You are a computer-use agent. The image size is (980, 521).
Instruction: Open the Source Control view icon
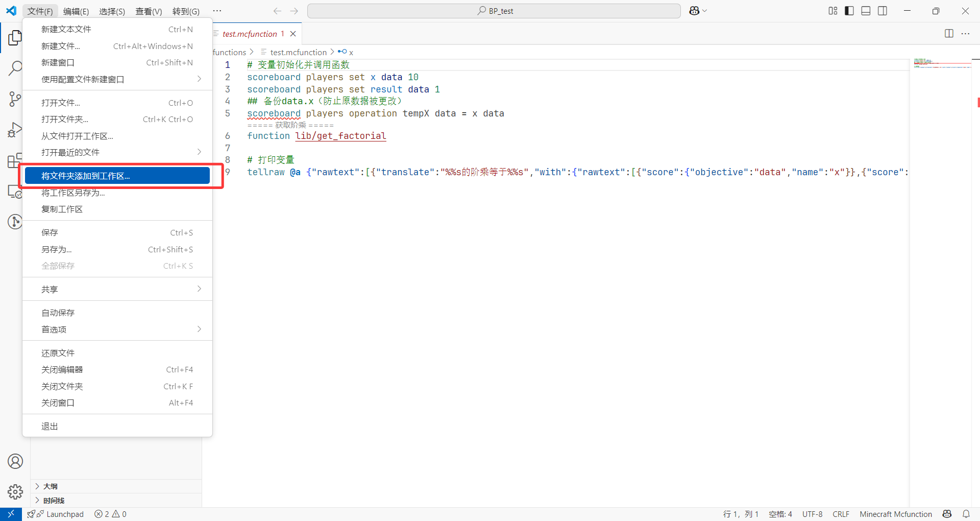(15, 99)
